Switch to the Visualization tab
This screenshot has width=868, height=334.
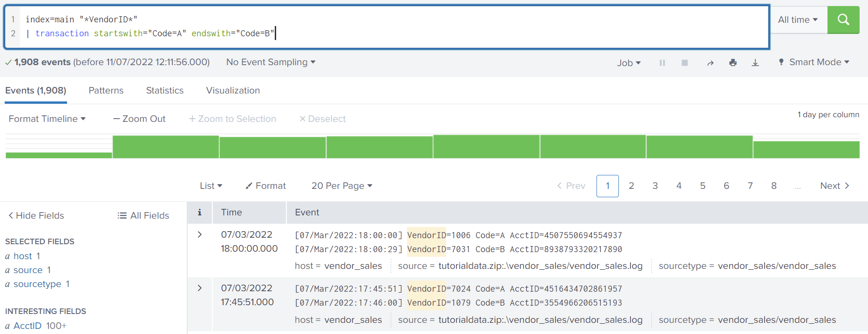tap(233, 90)
